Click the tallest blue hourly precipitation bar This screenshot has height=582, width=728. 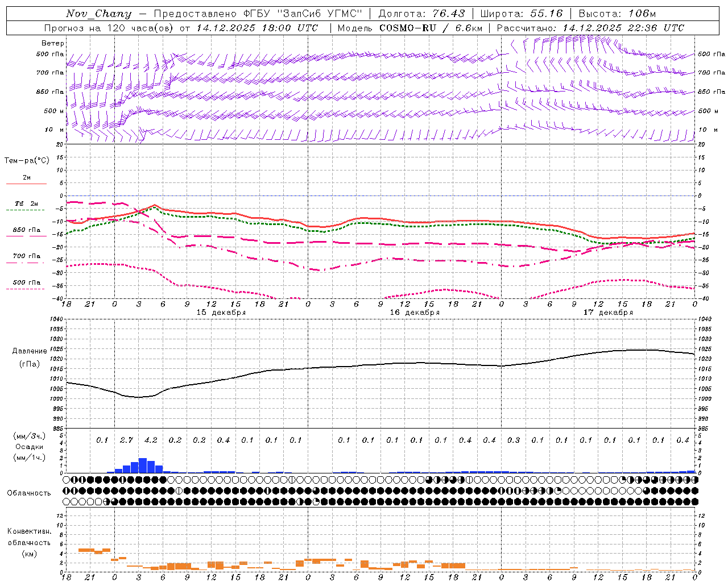[143, 465]
